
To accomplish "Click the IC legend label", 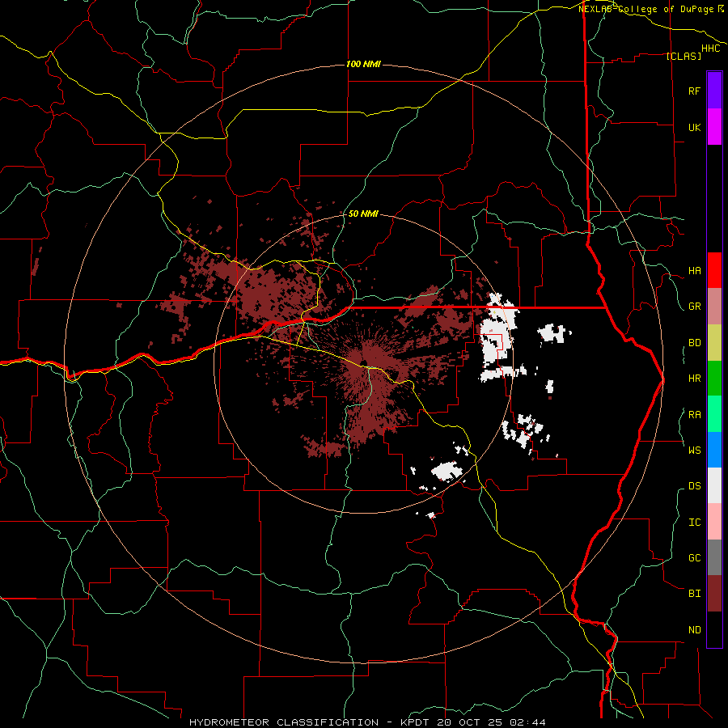I will (694, 523).
